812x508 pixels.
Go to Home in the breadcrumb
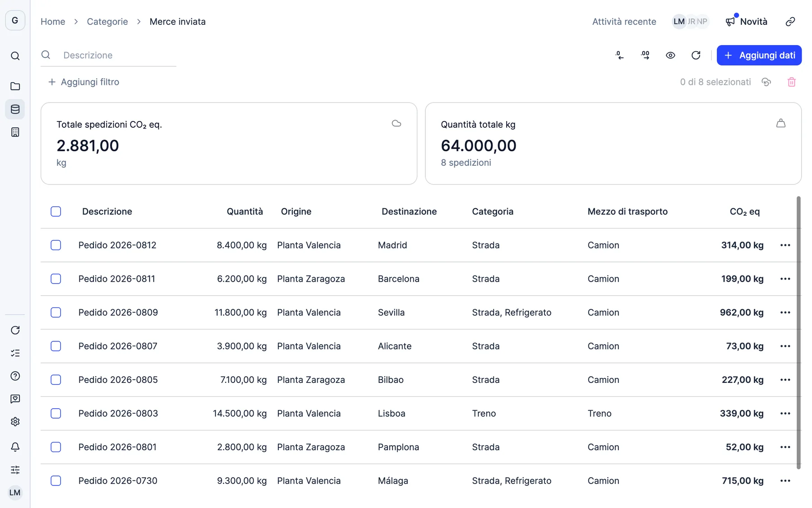53,22
